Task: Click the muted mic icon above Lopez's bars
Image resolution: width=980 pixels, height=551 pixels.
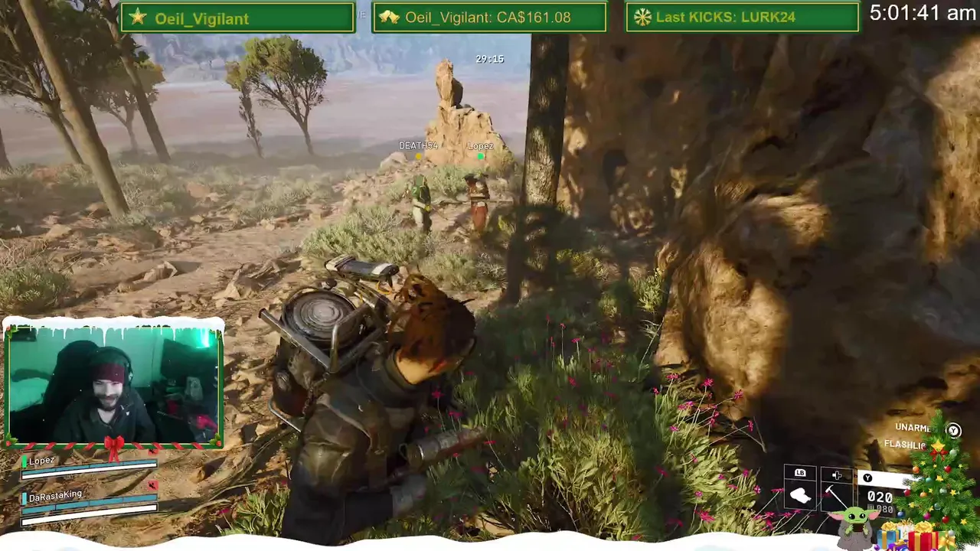Action: [x=152, y=452]
